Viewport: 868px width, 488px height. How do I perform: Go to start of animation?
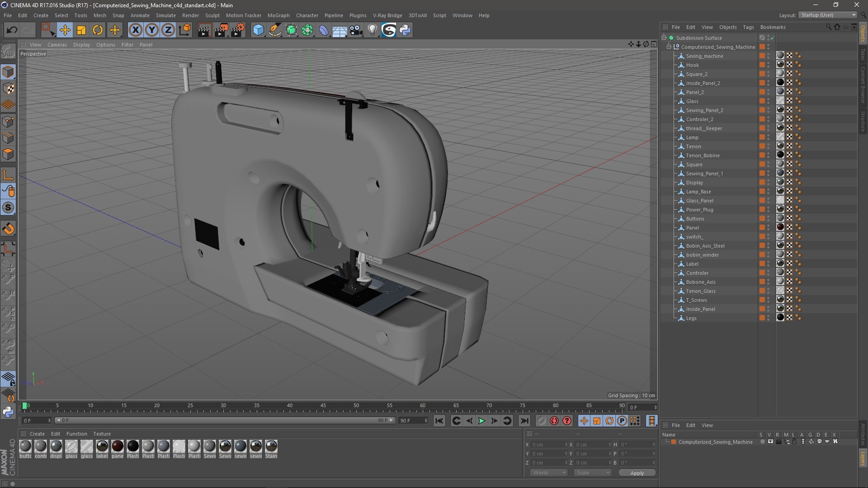coord(439,421)
